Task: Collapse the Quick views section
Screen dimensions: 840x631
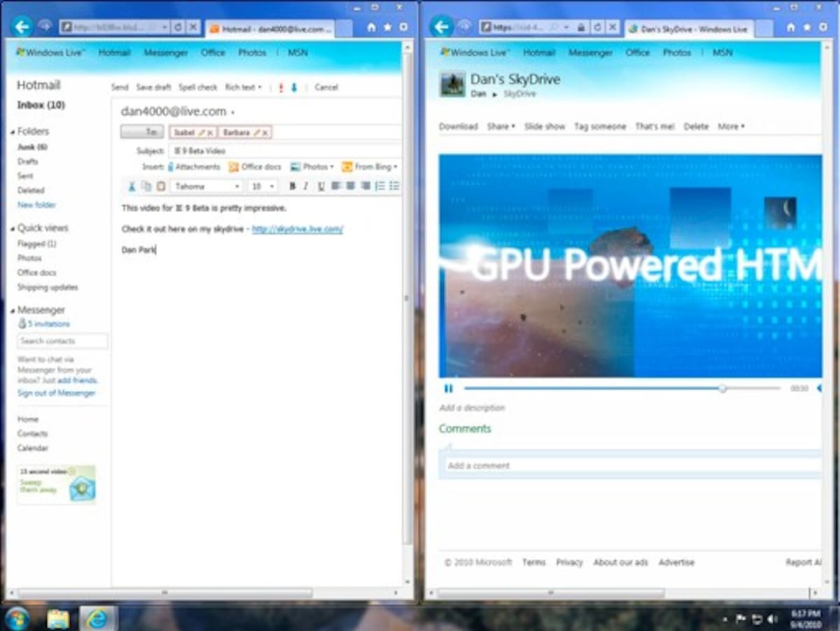Action: tap(12, 228)
